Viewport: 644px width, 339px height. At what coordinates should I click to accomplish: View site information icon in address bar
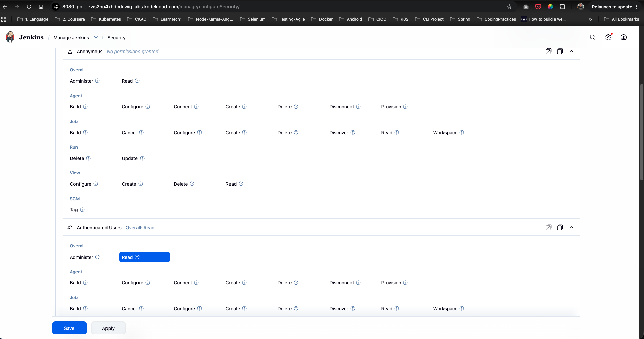(x=56, y=7)
